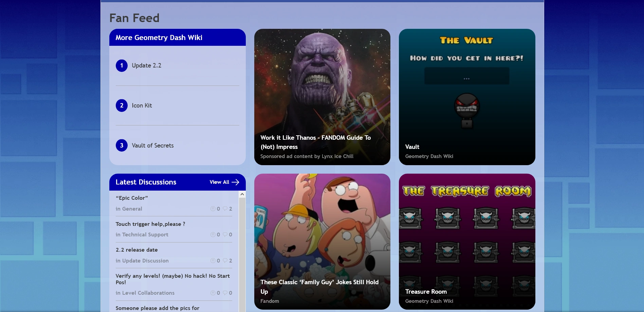The width and height of the screenshot is (644, 312).
Task: Open the Update Discussion category
Action: 145,261
